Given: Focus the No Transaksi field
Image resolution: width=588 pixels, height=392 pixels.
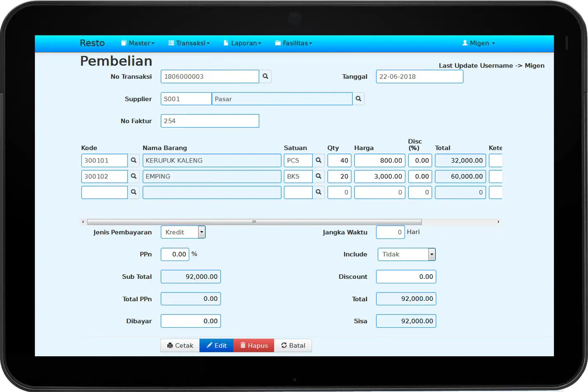Looking at the screenshot, I should tap(210, 76).
